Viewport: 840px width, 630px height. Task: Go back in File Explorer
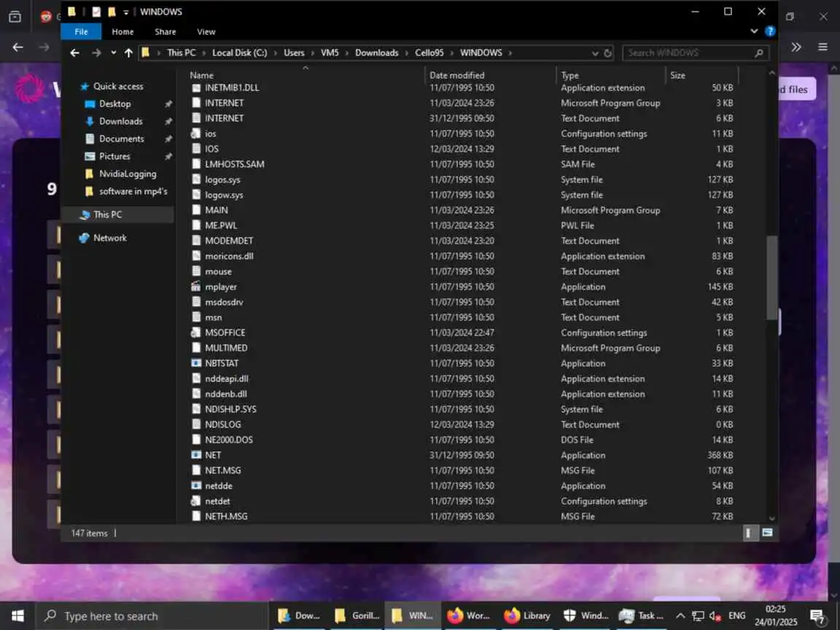point(75,52)
